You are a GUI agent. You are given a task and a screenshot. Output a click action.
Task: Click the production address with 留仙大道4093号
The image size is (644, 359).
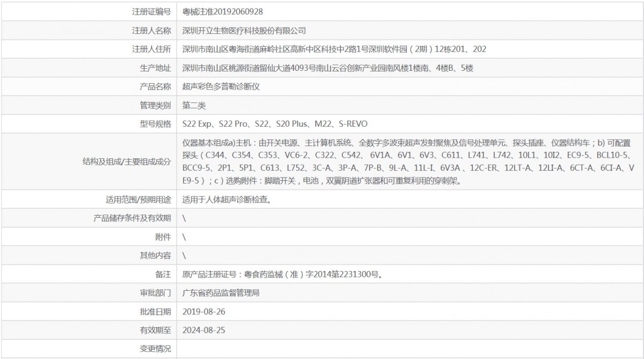click(x=327, y=68)
